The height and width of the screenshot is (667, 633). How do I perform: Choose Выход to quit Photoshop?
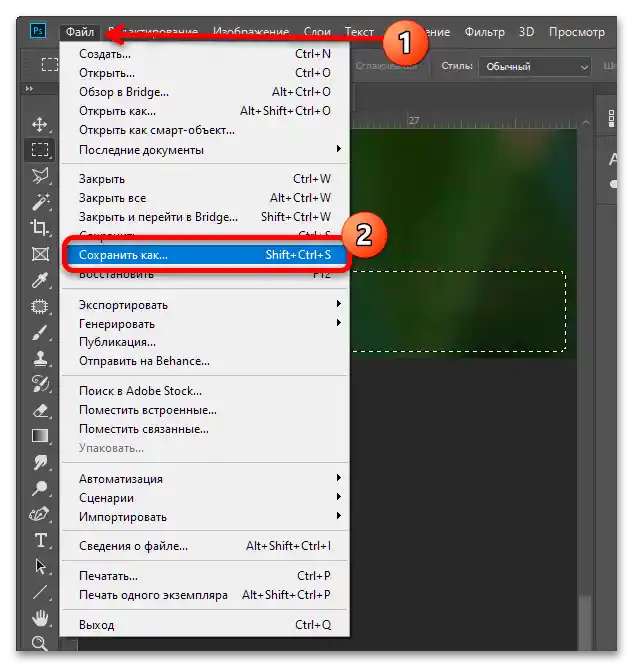205,625
